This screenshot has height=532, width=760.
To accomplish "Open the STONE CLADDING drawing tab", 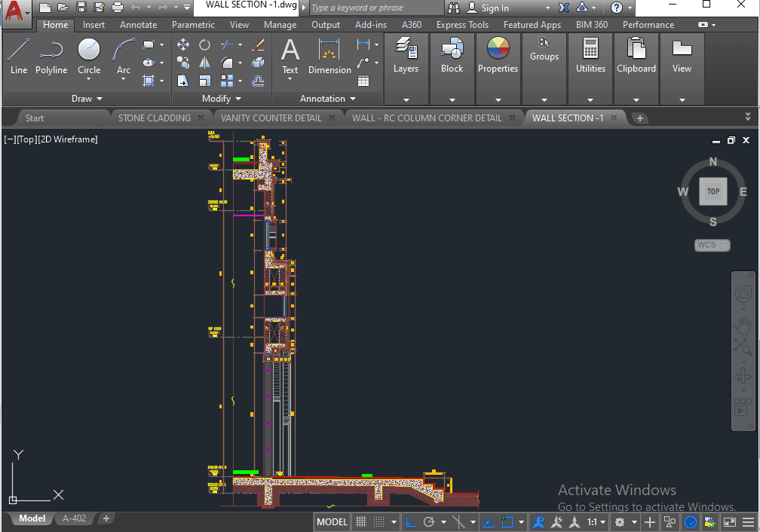I will click(155, 118).
